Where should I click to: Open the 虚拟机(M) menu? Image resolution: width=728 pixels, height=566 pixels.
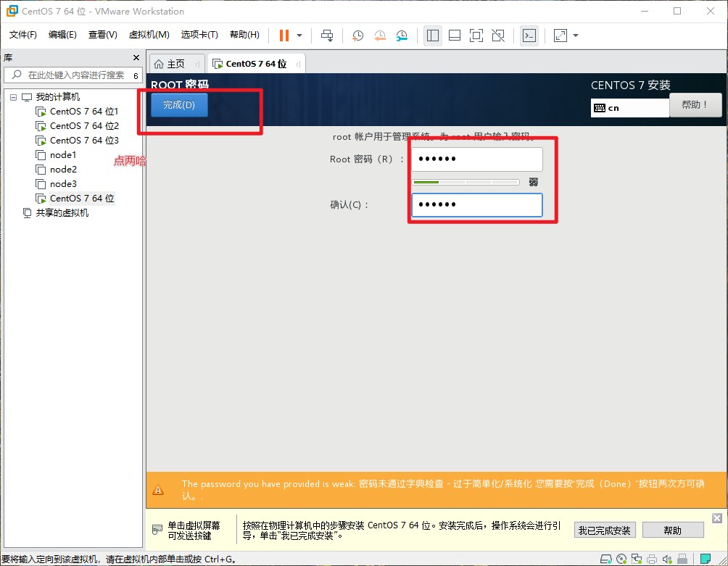coord(149,35)
